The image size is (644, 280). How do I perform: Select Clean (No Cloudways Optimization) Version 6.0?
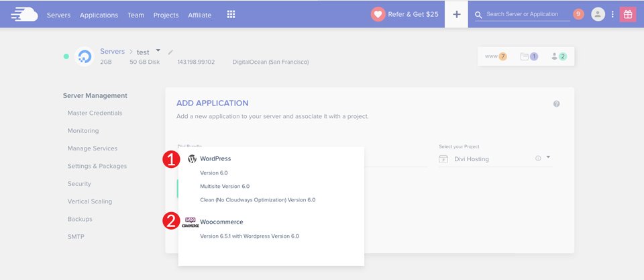click(258, 200)
